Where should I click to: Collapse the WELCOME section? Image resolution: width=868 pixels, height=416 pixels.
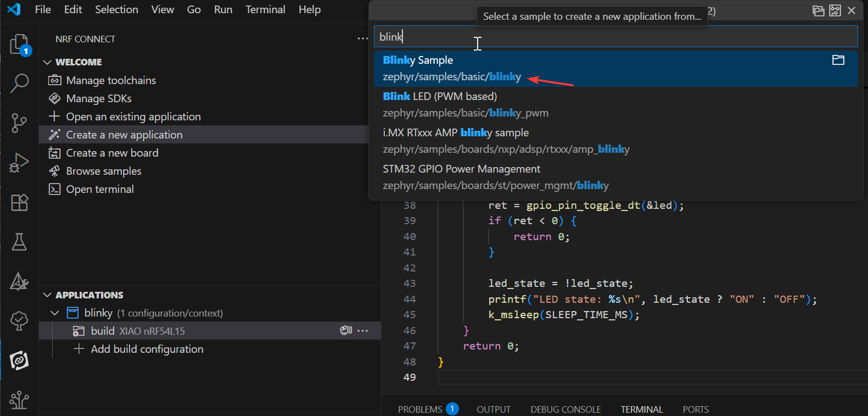click(x=47, y=62)
